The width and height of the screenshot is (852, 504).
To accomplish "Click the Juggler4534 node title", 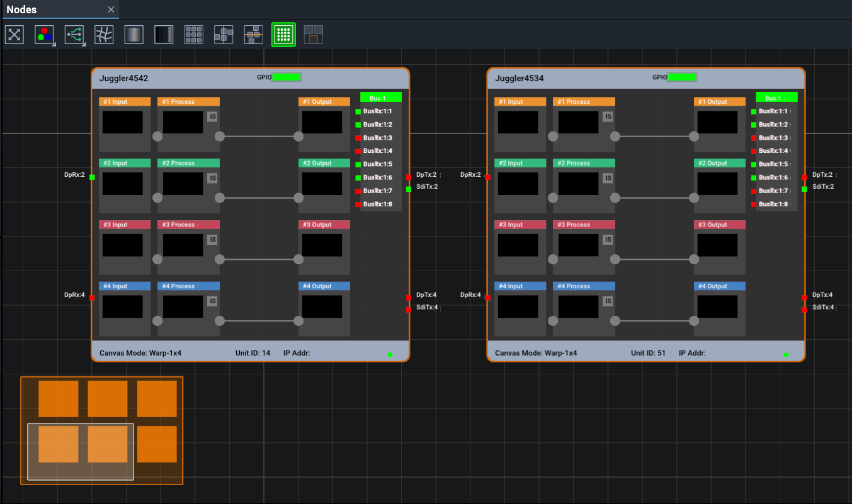I will (x=520, y=79).
